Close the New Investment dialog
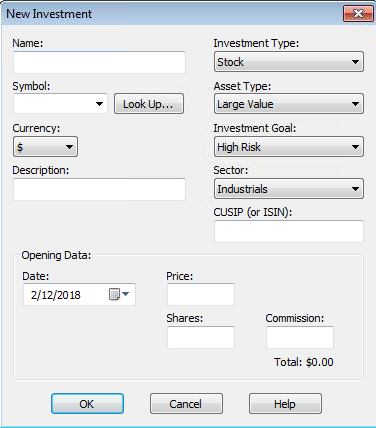The image size is (376, 428). pyautogui.click(x=358, y=14)
